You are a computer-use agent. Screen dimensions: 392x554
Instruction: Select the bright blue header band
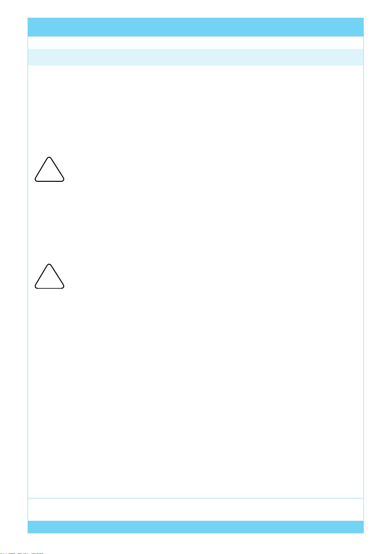pos(196,27)
